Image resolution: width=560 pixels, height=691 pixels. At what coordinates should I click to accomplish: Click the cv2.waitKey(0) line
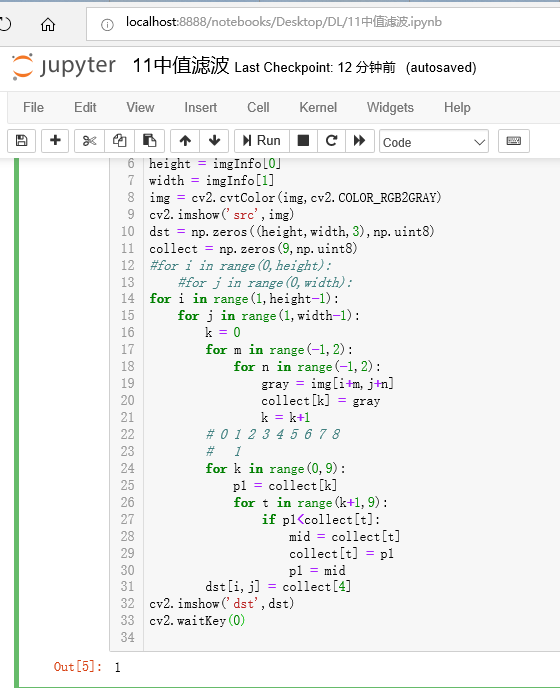(197, 620)
